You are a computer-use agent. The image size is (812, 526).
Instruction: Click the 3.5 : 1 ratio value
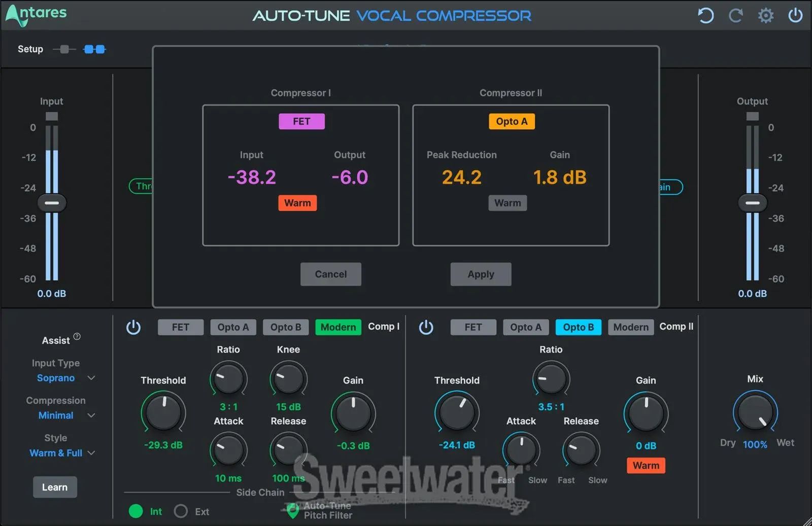click(551, 407)
